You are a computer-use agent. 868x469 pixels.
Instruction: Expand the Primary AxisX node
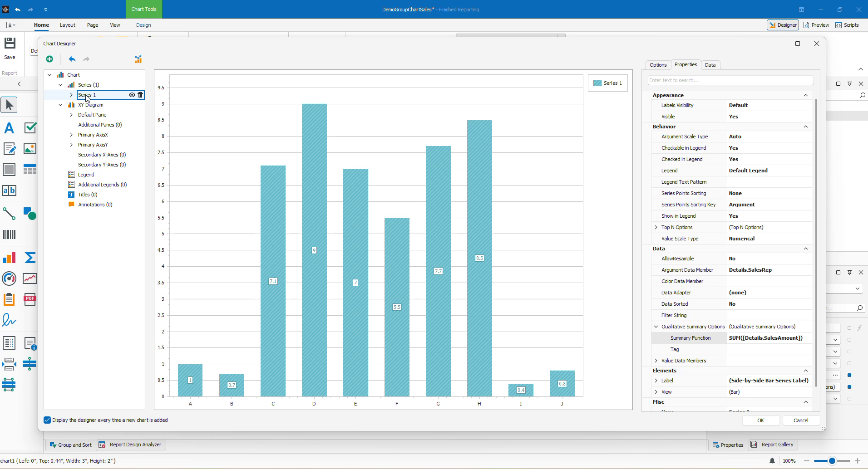click(x=71, y=135)
